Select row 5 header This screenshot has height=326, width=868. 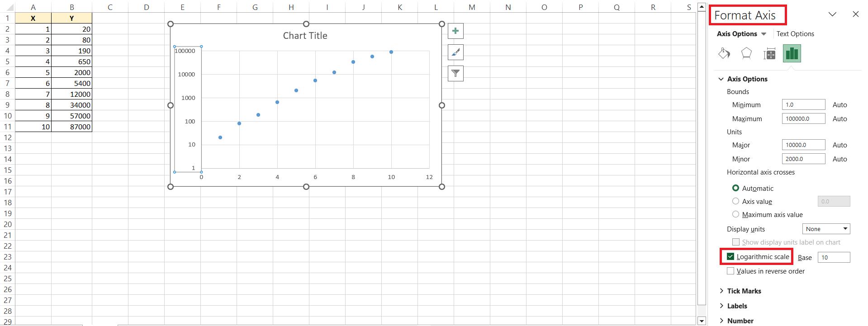tap(7, 61)
